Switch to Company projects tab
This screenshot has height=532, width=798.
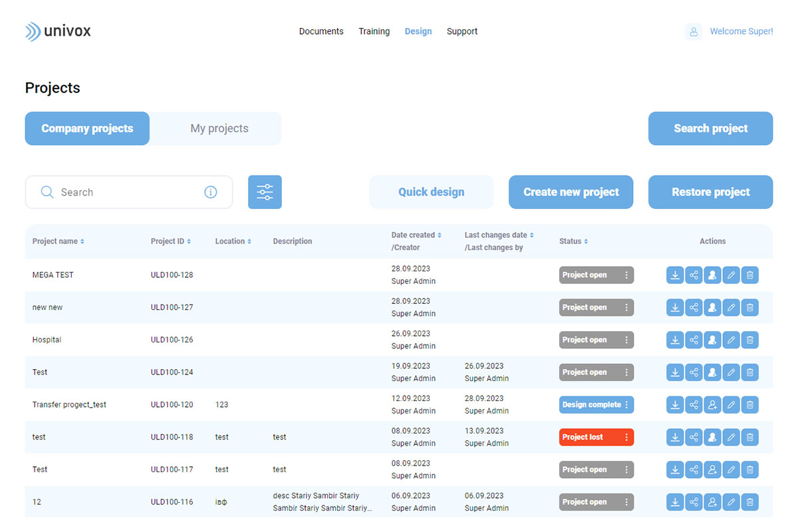pos(87,128)
